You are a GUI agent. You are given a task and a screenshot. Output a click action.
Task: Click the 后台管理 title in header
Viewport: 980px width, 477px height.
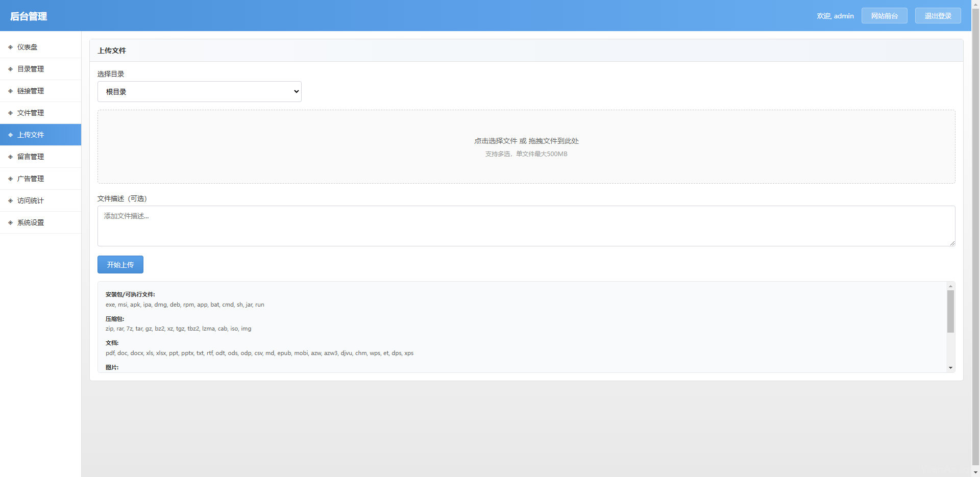click(x=29, y=16)
